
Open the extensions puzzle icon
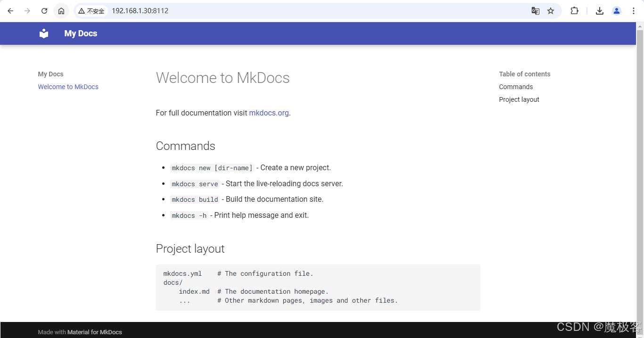tap(574, 11)
